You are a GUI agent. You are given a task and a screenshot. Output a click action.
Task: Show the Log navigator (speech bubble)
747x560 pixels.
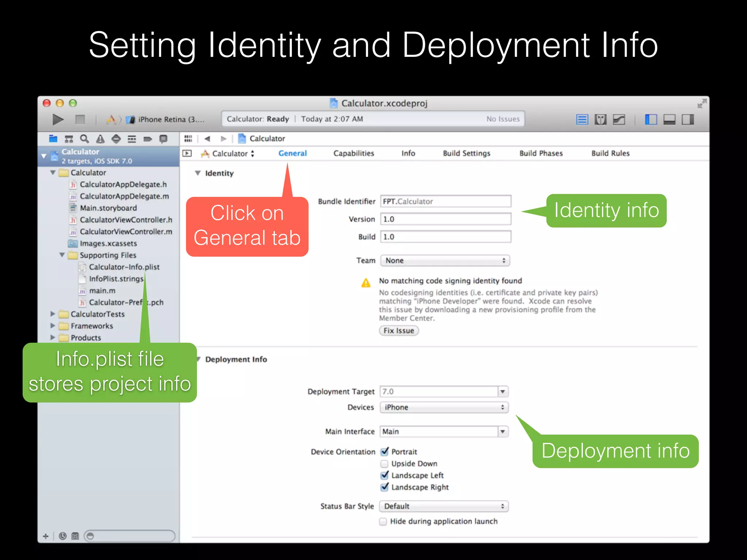163,139
